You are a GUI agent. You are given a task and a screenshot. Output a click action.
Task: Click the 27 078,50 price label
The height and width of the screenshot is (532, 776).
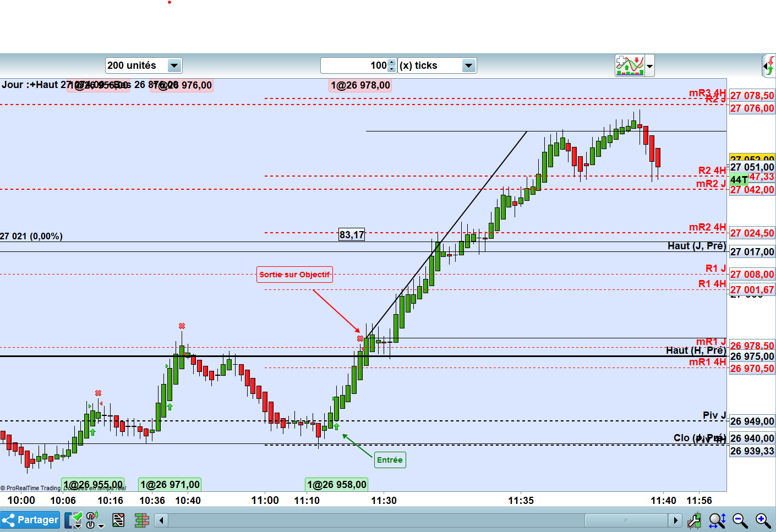752,96
